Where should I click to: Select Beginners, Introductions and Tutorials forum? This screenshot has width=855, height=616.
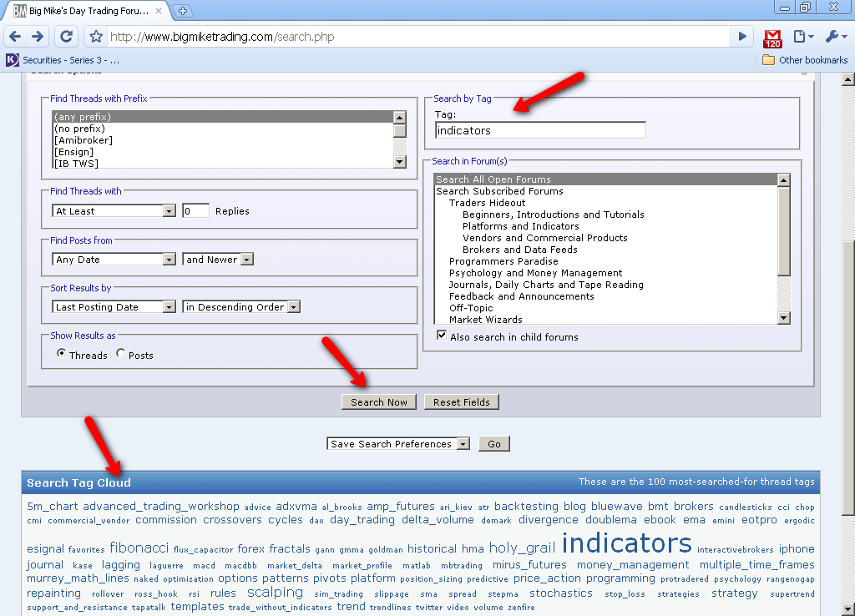pyautogui.click(x=606, y=215)
